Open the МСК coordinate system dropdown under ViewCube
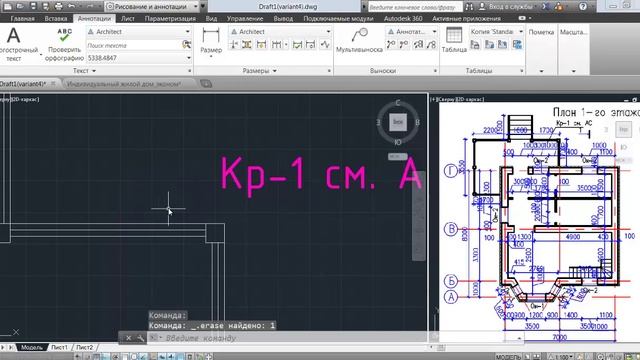 398,156
